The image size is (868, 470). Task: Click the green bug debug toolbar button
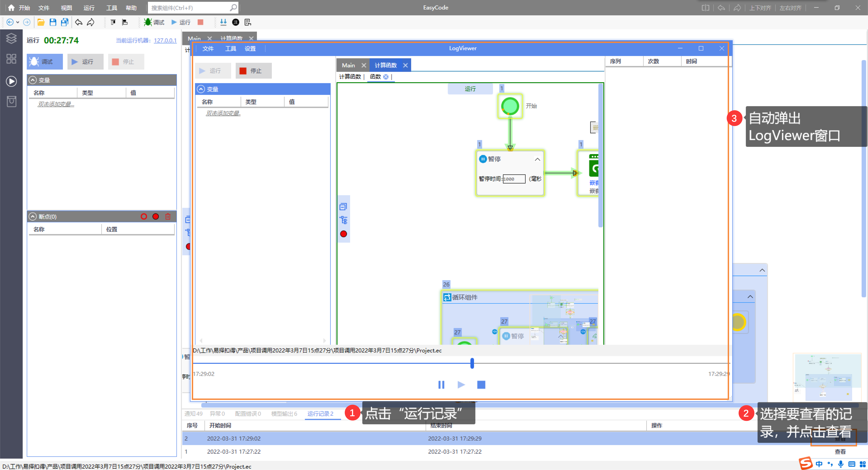click(154, 22)
